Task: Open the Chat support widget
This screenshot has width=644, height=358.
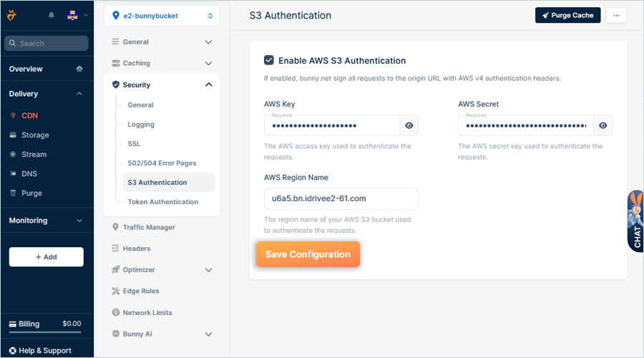Action: pos(635,221)
